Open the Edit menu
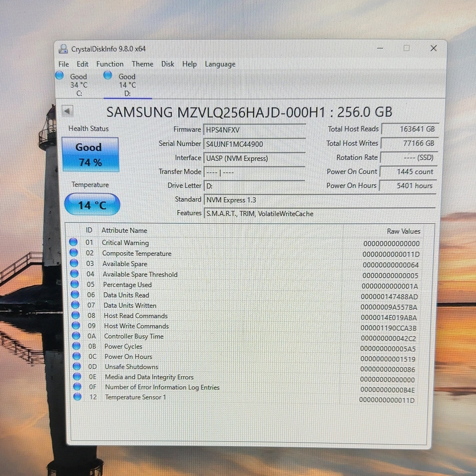This screenshot has height=476, width=476. point(83,64)
